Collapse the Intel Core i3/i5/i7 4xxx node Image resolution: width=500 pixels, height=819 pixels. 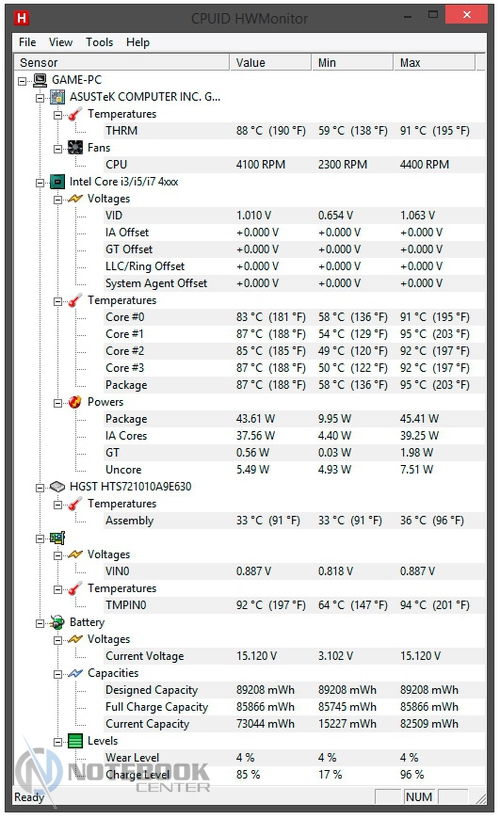click(x=40, y=183)
